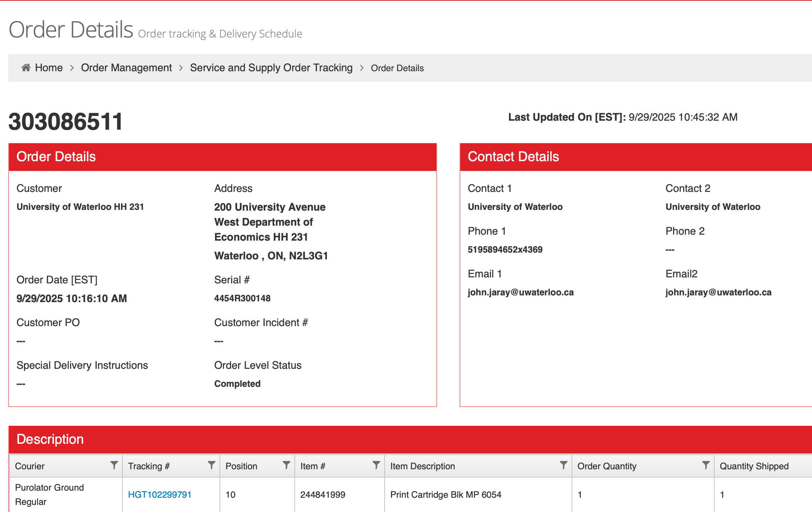The image size is (812, 512).
Task: Click john.jaray@uwaterloo.ca under Email 1
Action: tap(521, 292)
